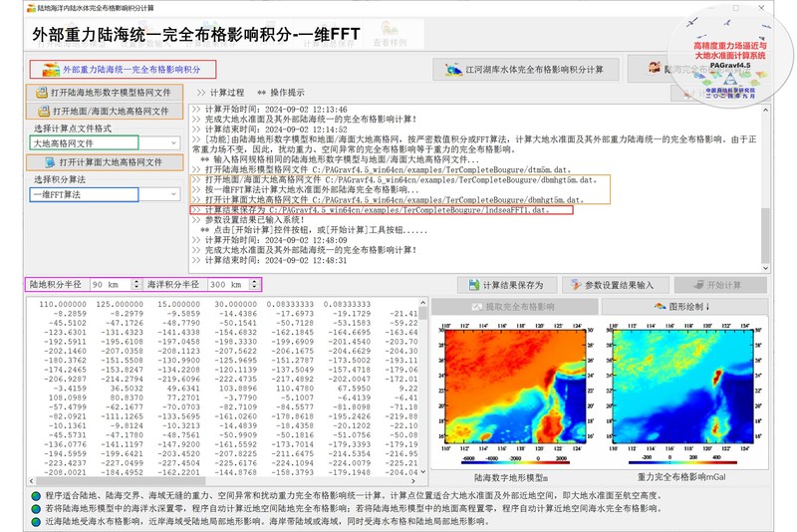Click the 重力完全布格影响 map image
This screenshot has width=797, height=532.
pyautogui.click(x=682, y=387)
